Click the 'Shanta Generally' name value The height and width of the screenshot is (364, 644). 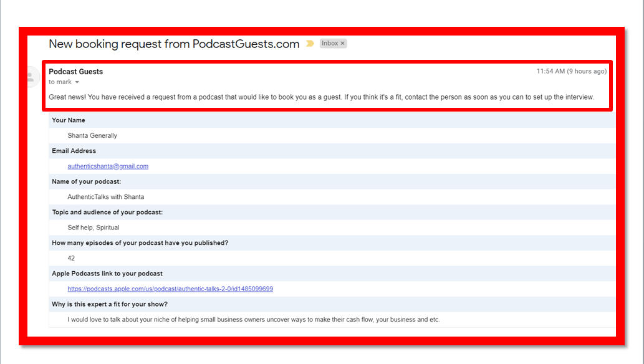point(92,136)
